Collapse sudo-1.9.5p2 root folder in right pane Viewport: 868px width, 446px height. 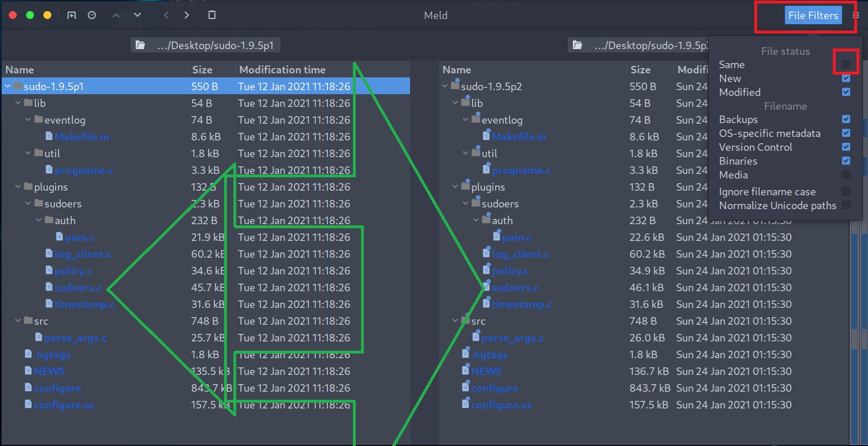445,87
